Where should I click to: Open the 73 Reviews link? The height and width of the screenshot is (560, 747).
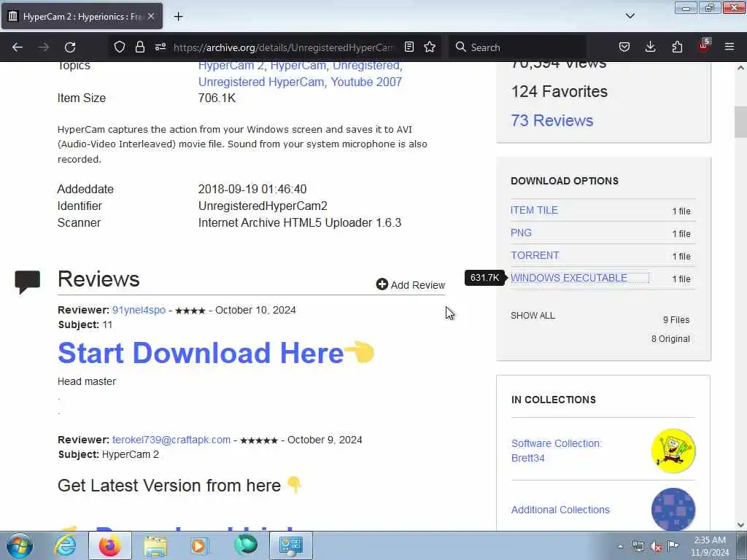[552, 120]
